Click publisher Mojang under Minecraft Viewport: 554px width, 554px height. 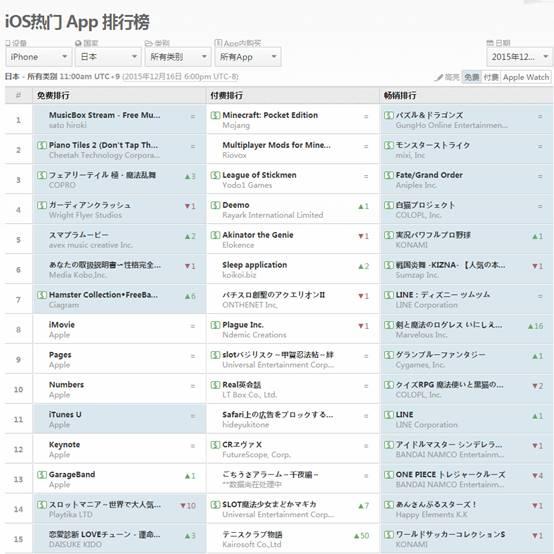[236, 125]
